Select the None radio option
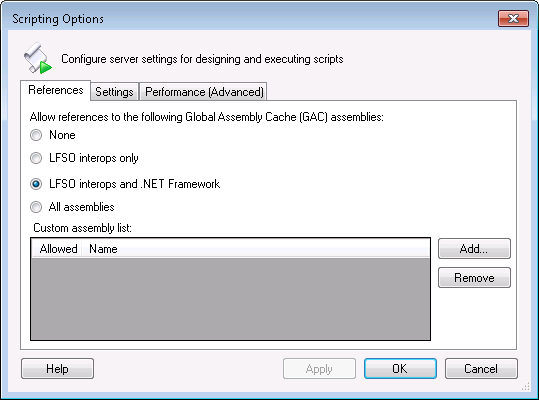This screenshot has width=539, height=400. pos(36,135)
